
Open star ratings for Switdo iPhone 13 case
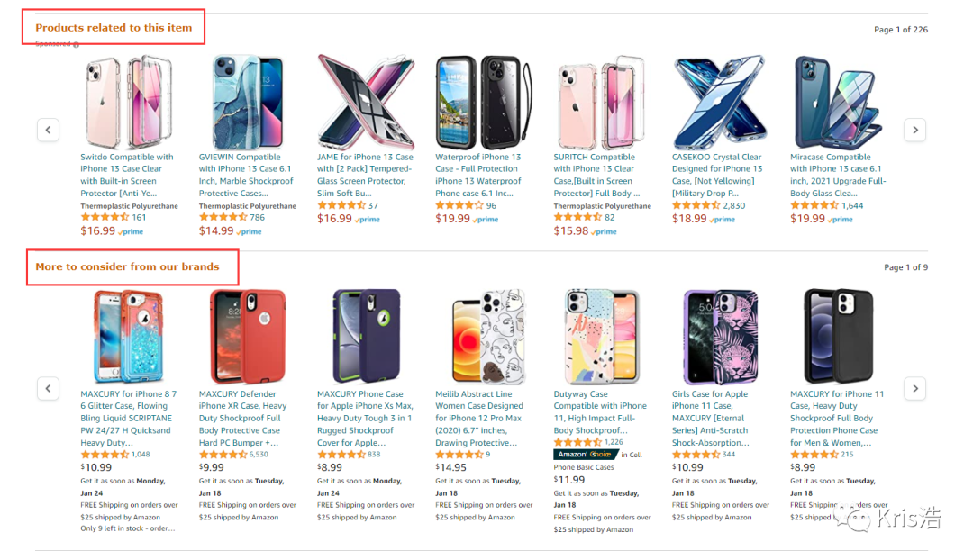(105, 217)
